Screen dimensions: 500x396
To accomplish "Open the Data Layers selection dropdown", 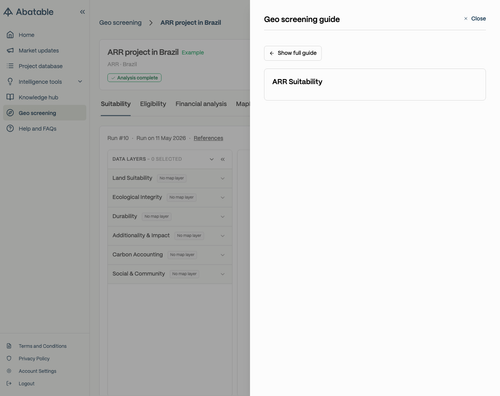I will coord(212,159).
